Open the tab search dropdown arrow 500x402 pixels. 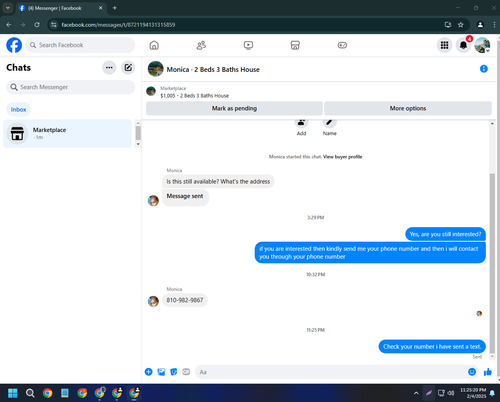(x=8, y=8)
